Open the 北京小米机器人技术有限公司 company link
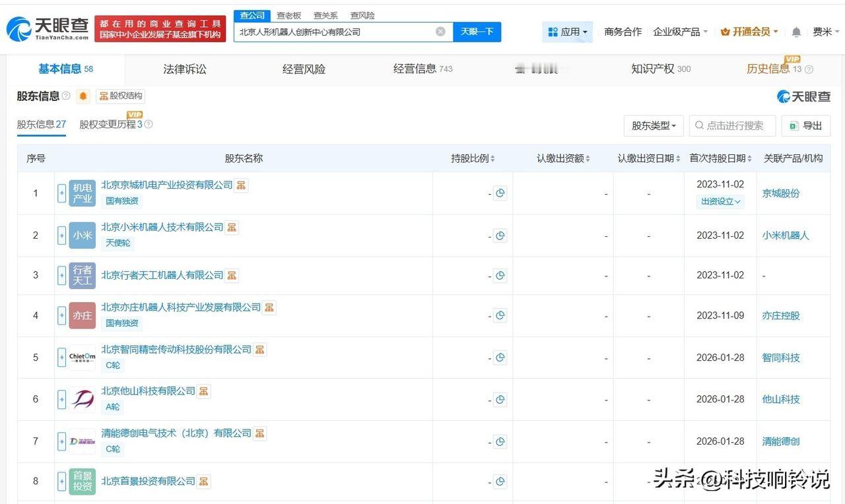Image resolution: width=845 pixels, height=504 pixels. coord(162,228)
